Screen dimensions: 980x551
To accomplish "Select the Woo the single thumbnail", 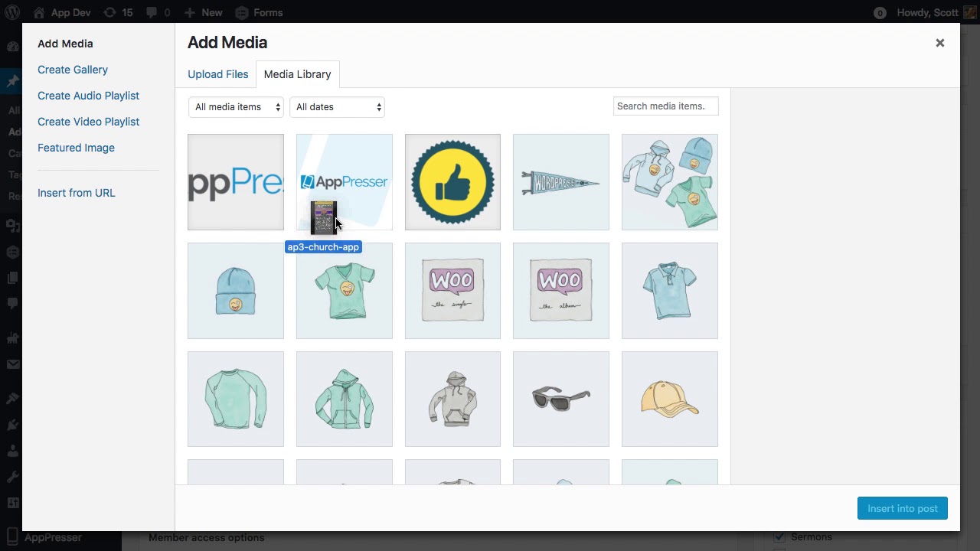I will [452, 291].
